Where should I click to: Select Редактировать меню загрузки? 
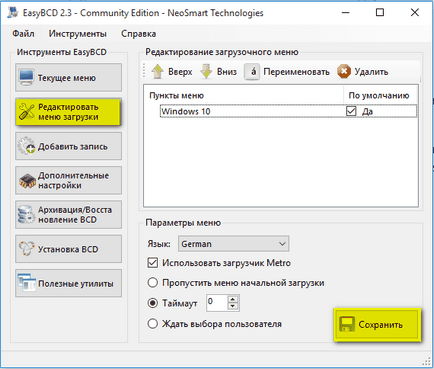pyautogui.click(x=68, y=112)
